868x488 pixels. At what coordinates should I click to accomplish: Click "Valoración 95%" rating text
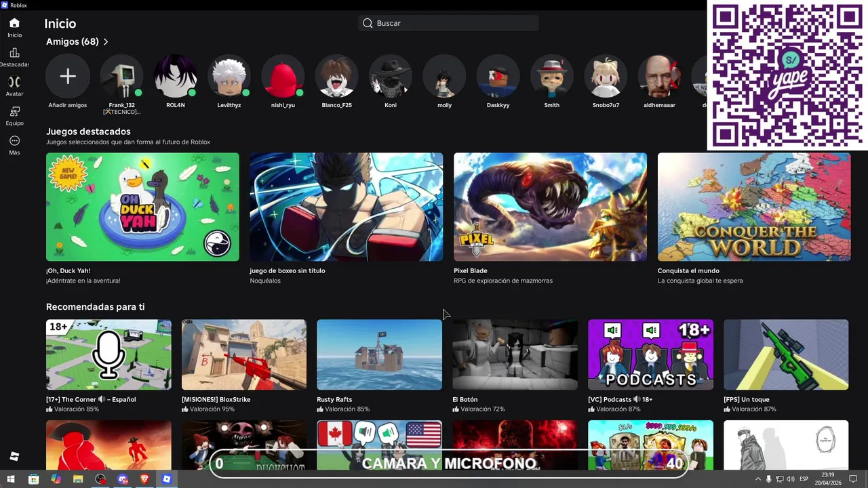point(212,409)
